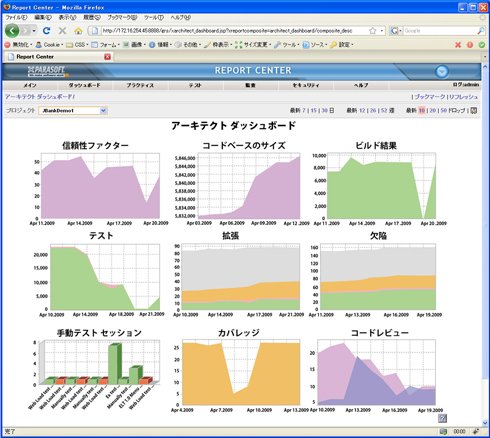
Task: Click the small icon beside the ドロップ range links
Action: pyautogui.click(x=473, y=110)
